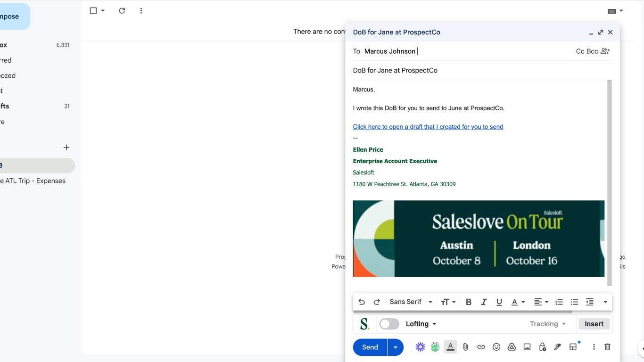
Task: Expand more formatting options arrow
Action: point(605,302)
